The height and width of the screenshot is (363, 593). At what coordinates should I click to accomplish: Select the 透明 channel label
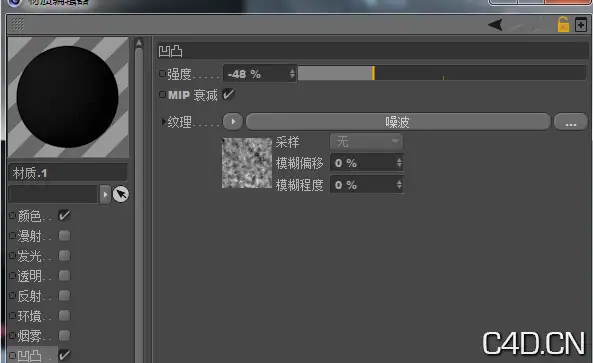(x=29, y=276)
